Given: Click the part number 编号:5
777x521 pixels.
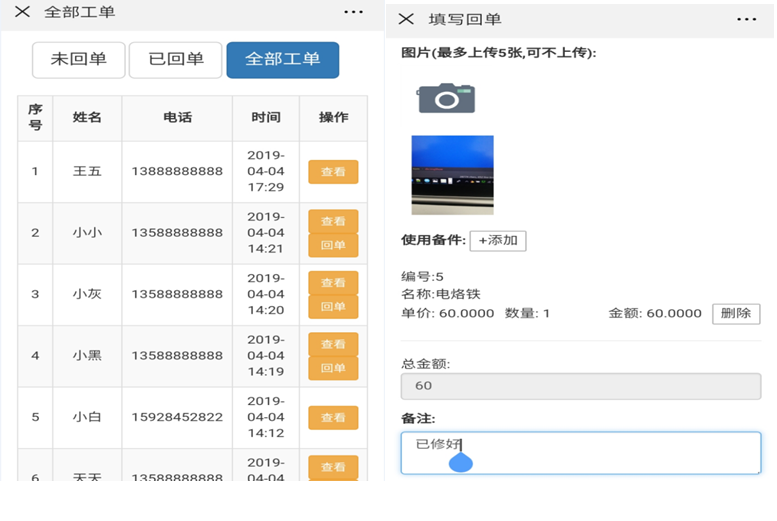Looking at the screenshot, I should coord(422,277).
